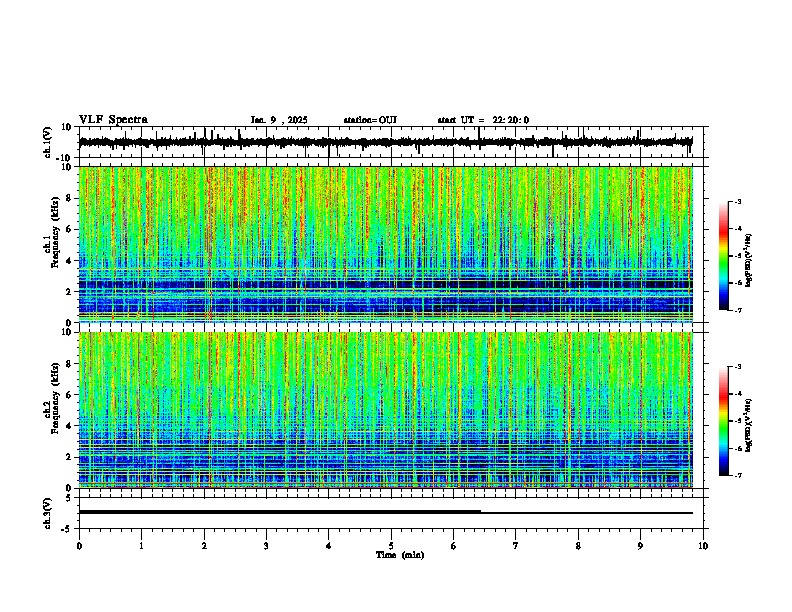Click the log(PSD) label beside ch.1 color bar
This screenshot has width=792, height=612.
click(749, 260)
